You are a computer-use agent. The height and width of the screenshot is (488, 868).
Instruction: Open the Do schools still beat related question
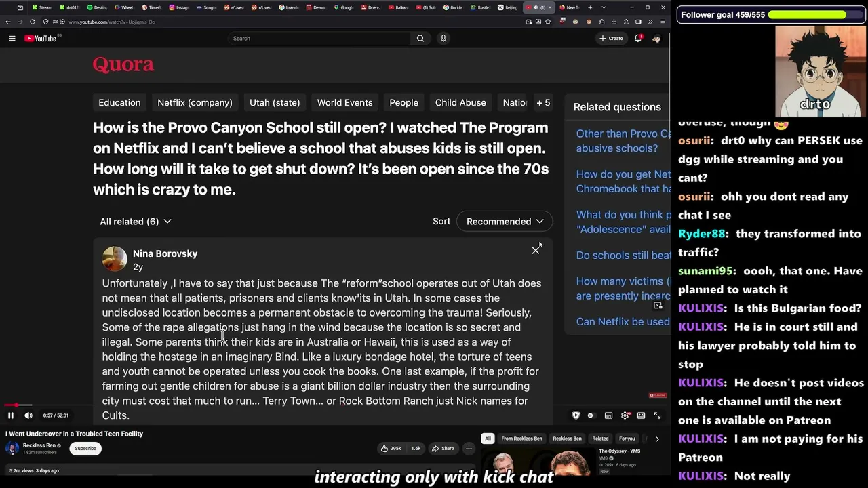click(x=624, y=256)
